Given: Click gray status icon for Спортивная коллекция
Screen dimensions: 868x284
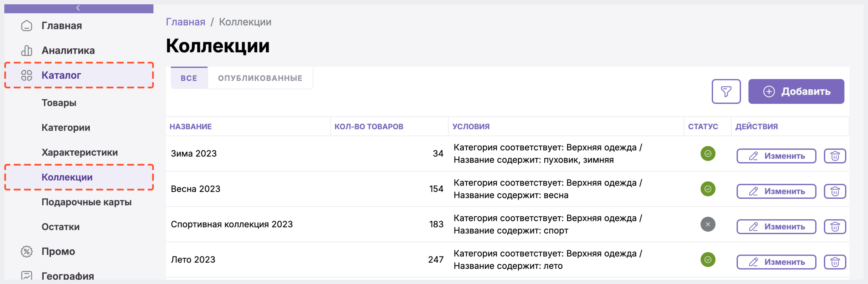Looking at the screenshot, I should tap(708, 224).
